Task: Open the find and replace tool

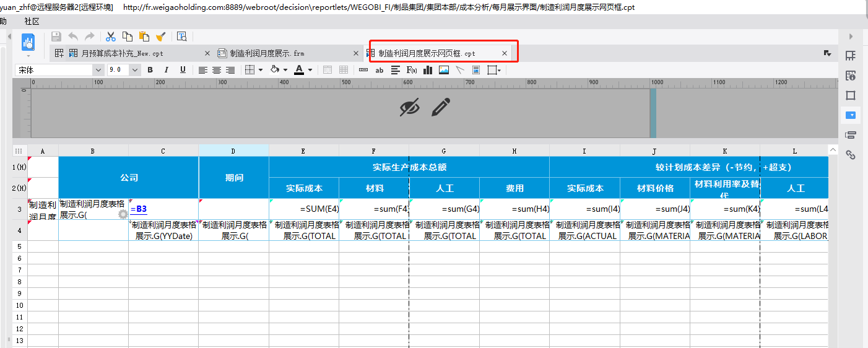Action: pyautogui.click(x=182, y=37)
